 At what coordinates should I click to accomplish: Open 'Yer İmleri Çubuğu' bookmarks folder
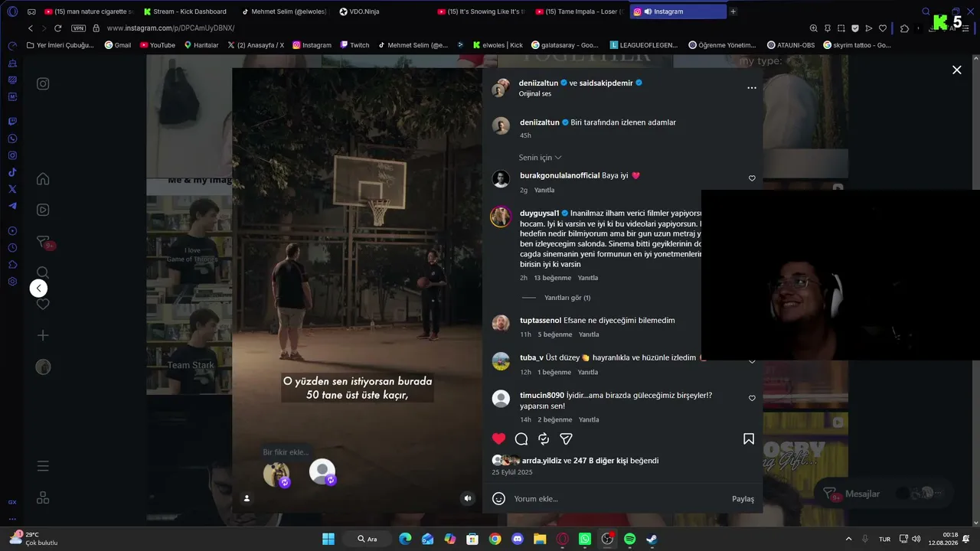coord(60,45)
